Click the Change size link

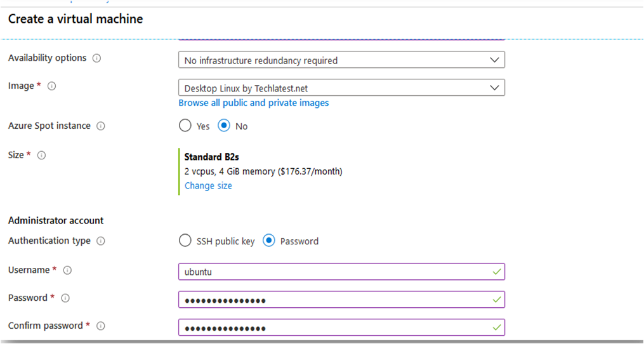(x=208, y=186)
